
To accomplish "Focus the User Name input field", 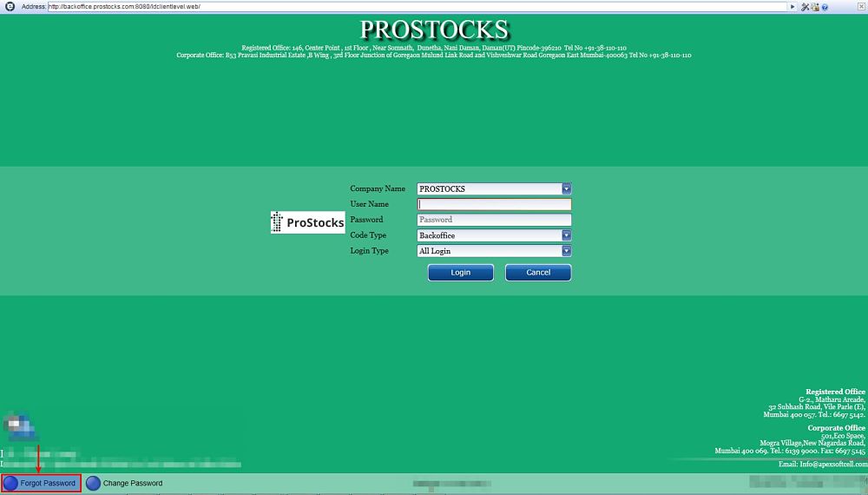I will click(494, 204).
